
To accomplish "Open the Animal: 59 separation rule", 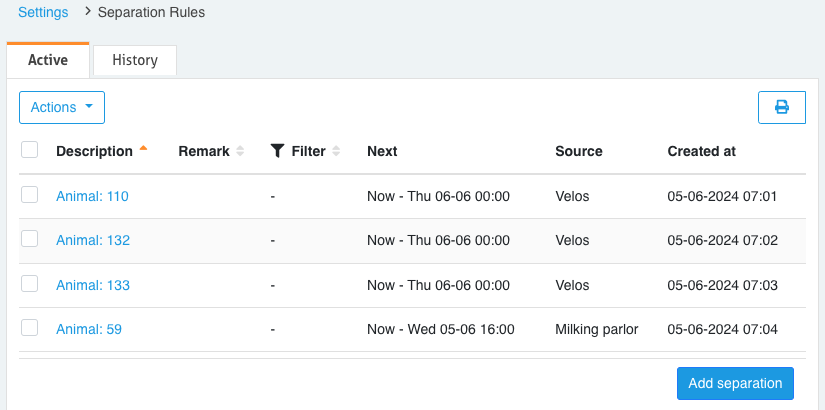I will click(x=89, y=329).
